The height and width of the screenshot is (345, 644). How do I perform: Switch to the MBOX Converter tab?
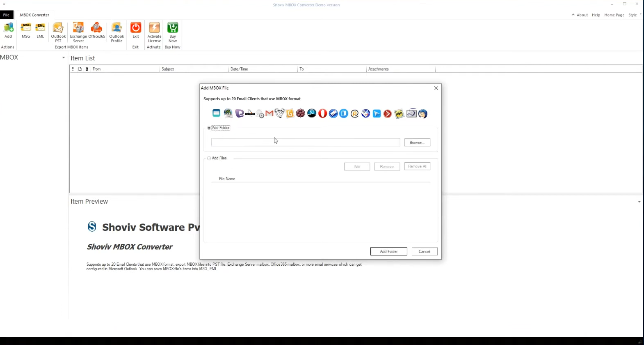click(x=34, y=15)
